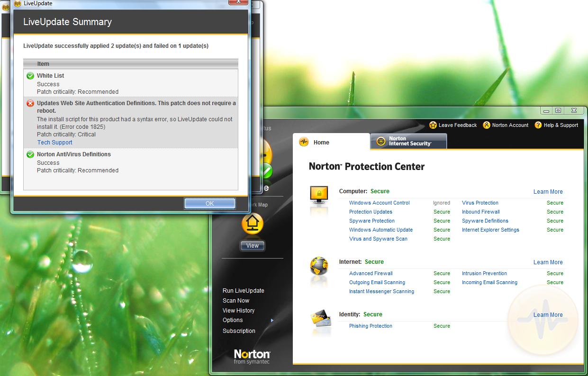Open Subscription in Norton sidebar
This screenshot has width=588, height=376.
point(239,331)
